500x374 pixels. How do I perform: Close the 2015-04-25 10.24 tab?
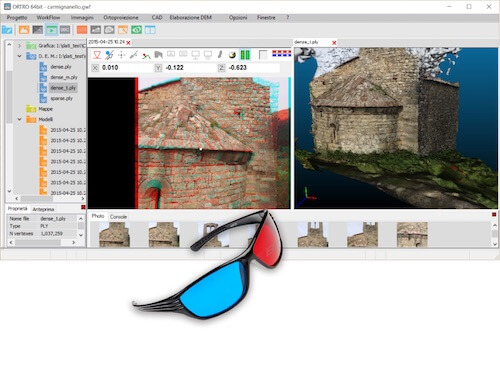click(128, 43)
